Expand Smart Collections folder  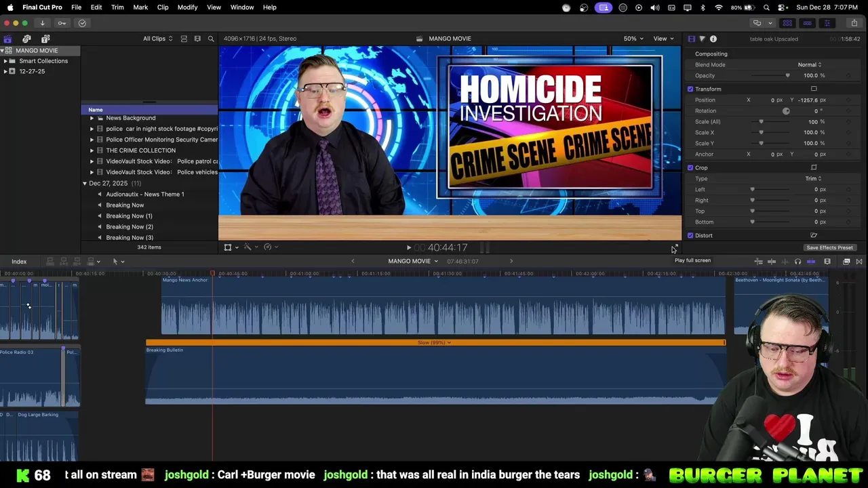pos(5,61)
